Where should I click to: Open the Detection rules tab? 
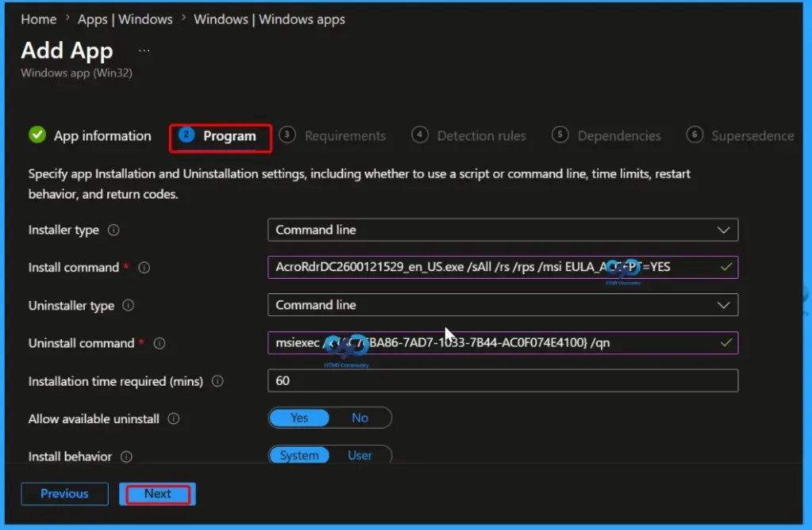pos(469,135)
